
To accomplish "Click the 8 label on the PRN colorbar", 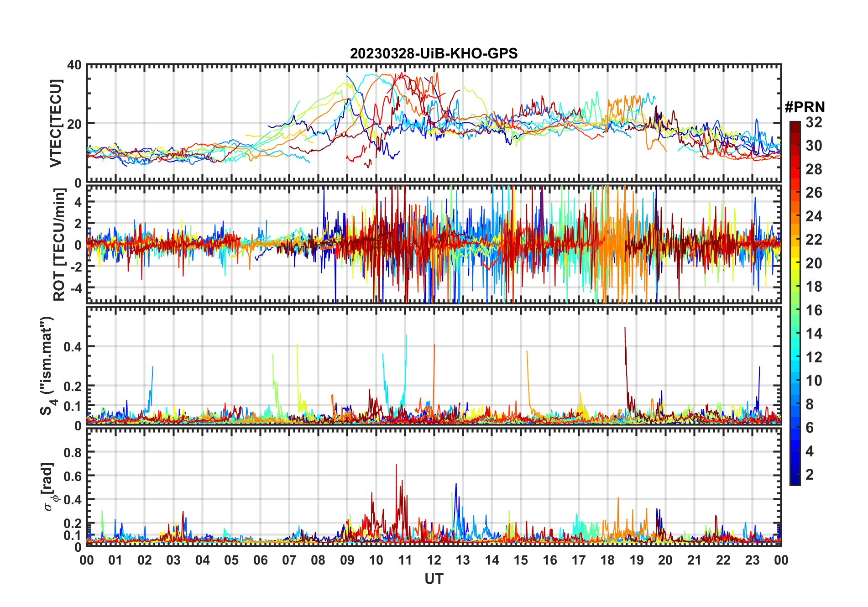I will point(810,404).
